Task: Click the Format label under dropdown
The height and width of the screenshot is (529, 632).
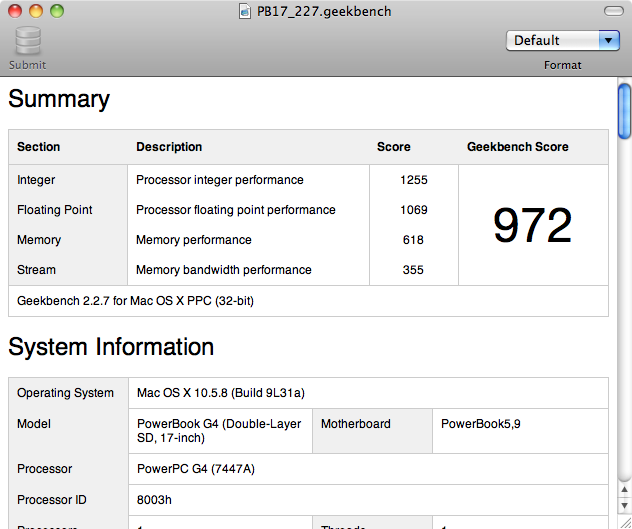Action: tap(562, 65)
